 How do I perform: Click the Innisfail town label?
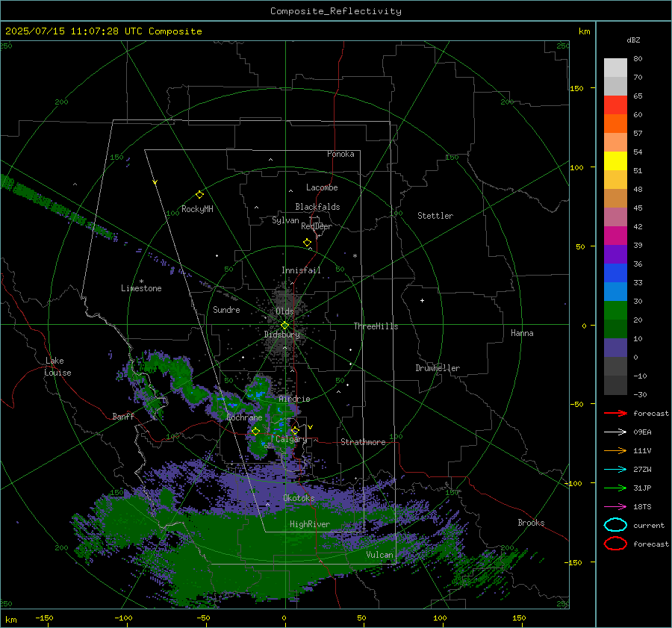[301, 270]
